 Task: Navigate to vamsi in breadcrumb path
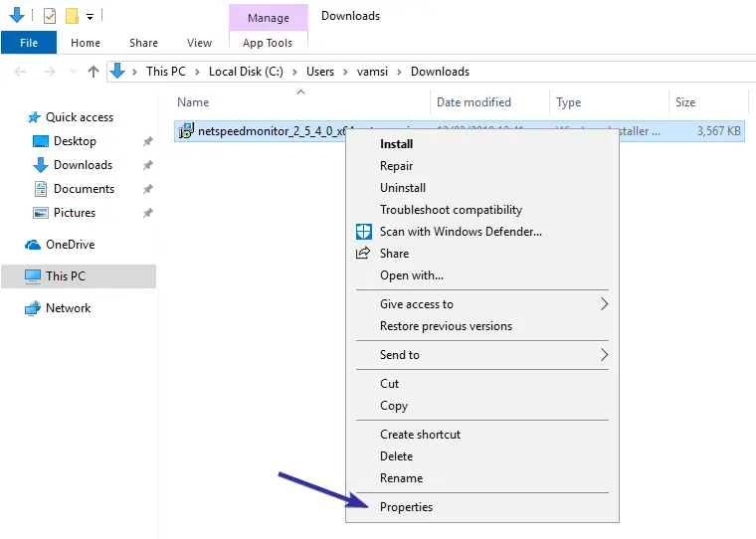pyautogui.click(x=372, y=72)
